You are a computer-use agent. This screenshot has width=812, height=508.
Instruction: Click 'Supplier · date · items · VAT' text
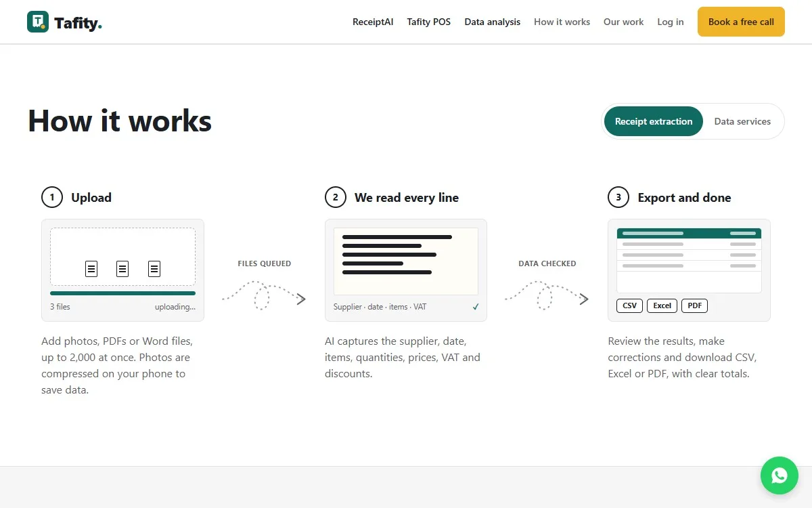(380, 307)
